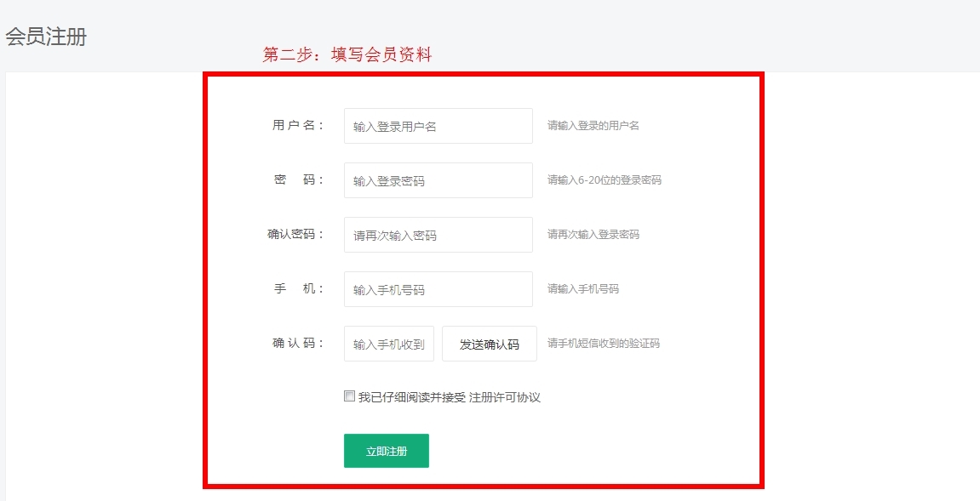Tick the agreement acceptance checkbox
980x501 pixels.
[x=349, y=396]
